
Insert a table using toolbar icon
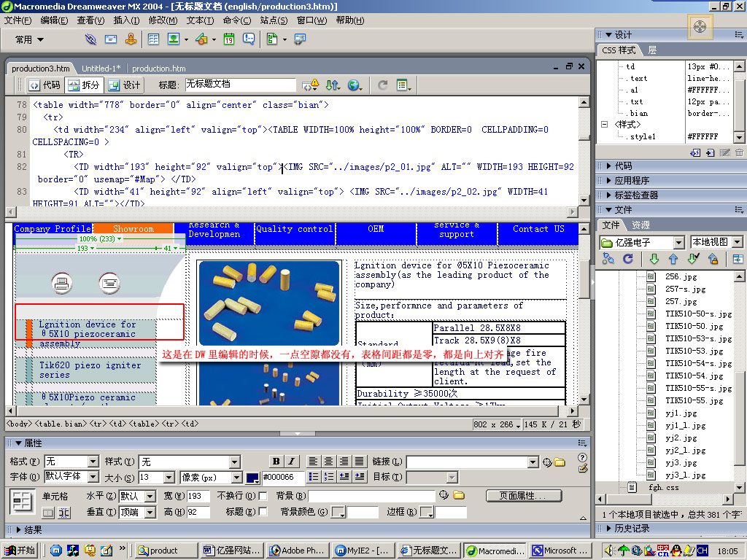point(154,39)
